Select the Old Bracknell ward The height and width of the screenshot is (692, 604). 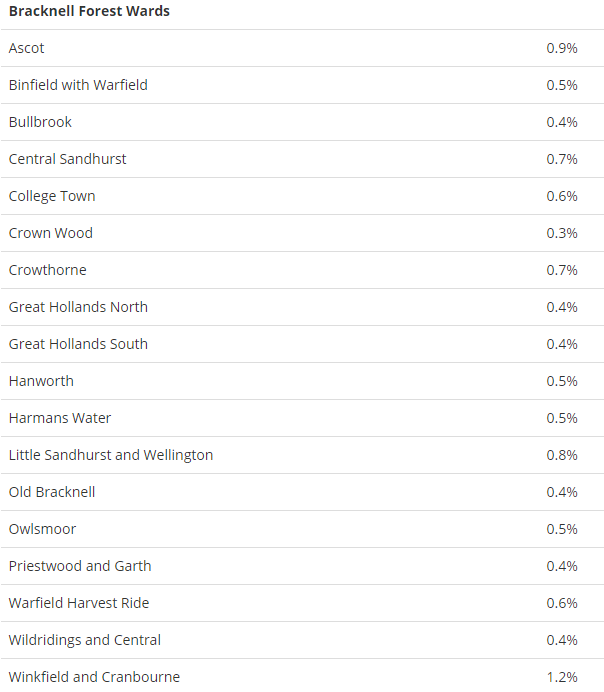pos(302,492)
